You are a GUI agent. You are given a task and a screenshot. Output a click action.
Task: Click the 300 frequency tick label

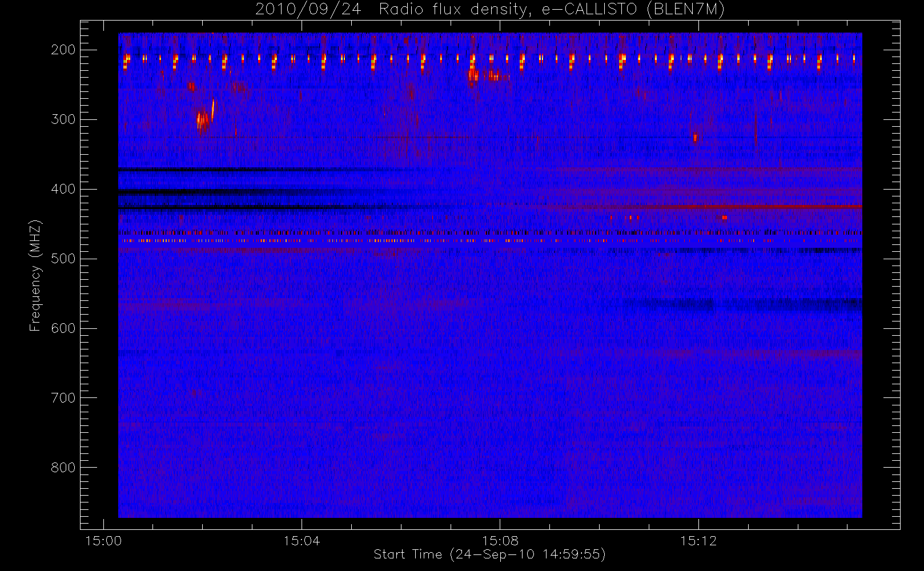(x=63, y=119)
